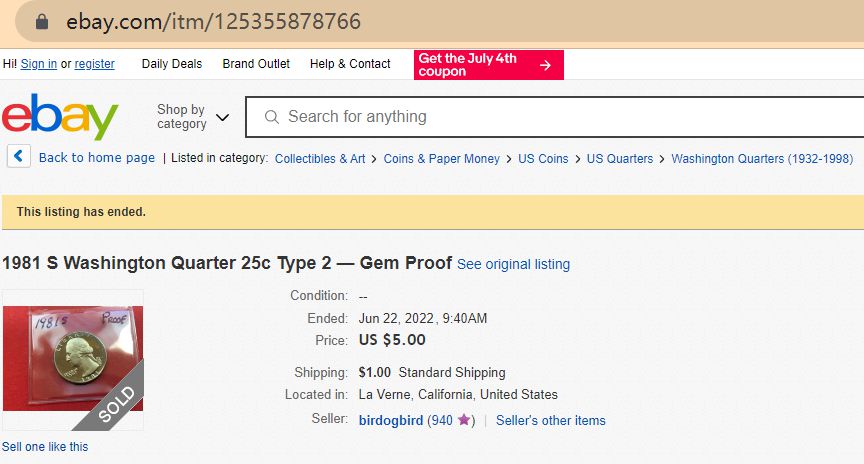Click the Sell one like this link
Image resolution: width=864 pixels, height=464 pixels.
(45, 447)
